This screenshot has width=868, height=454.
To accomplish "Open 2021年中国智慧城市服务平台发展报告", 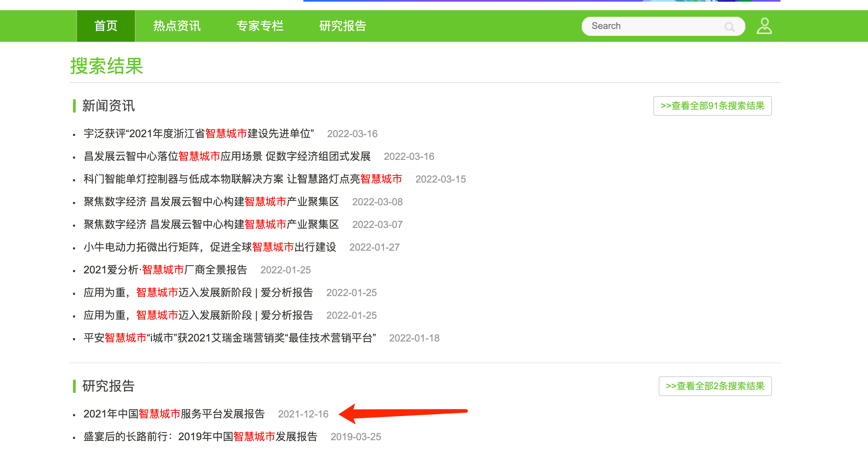I will pos(174,414).
